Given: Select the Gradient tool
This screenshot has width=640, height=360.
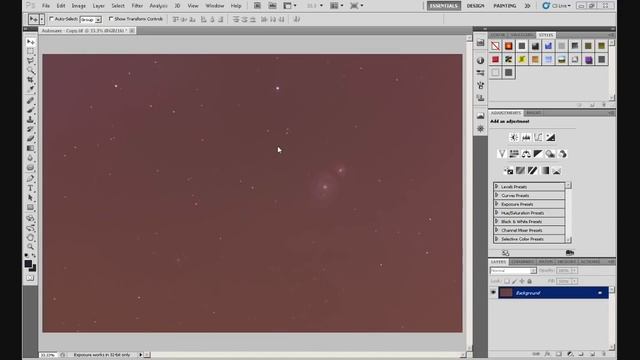Looking at the screenshot, I should pyautogui.click(x=31, y=149).
